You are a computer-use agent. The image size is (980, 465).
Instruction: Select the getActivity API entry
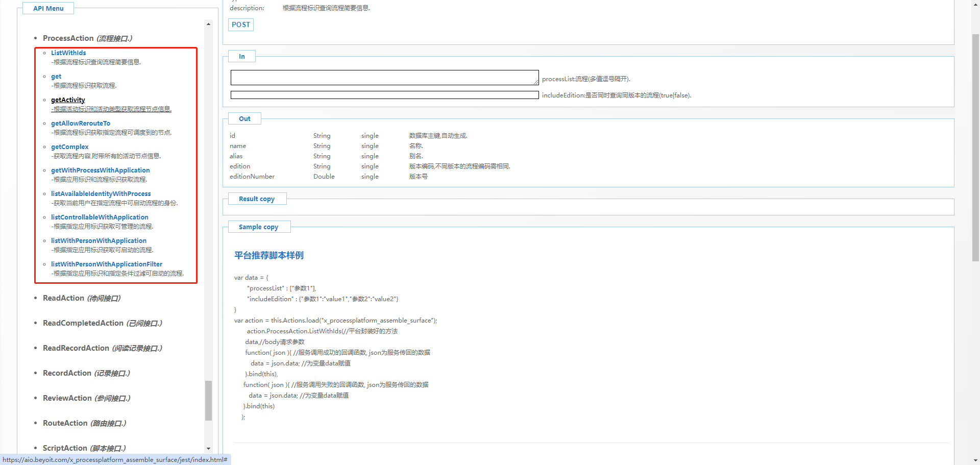point(68,100)
